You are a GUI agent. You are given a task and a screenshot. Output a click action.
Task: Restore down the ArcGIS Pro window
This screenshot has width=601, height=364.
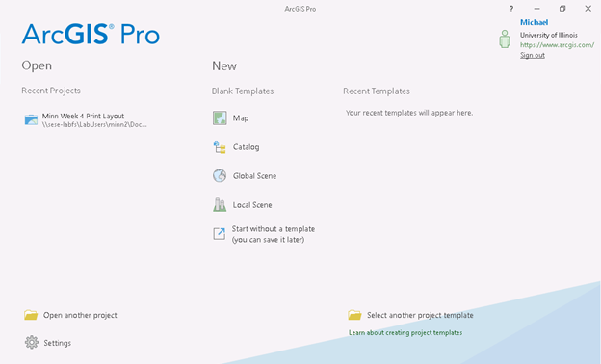[562, 9]
